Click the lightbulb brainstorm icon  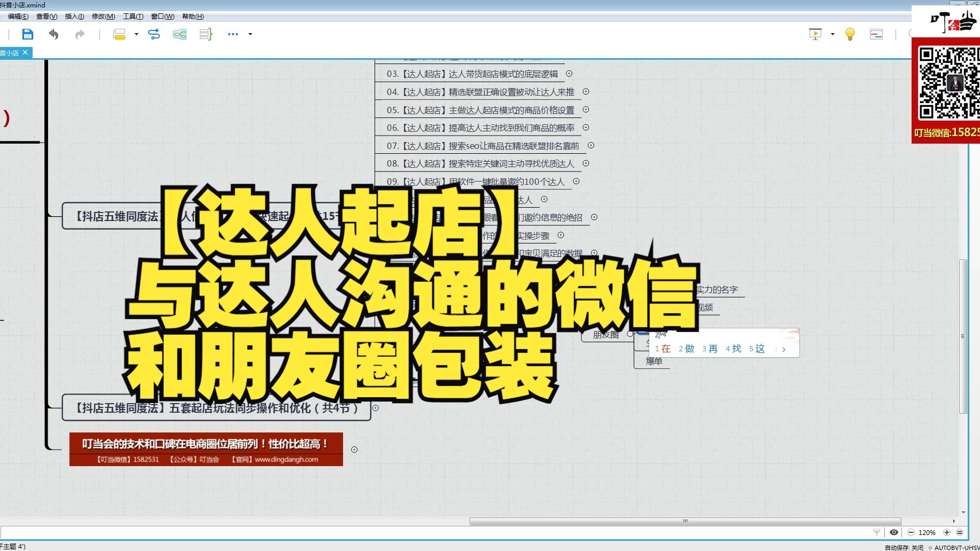pos(850,34)
